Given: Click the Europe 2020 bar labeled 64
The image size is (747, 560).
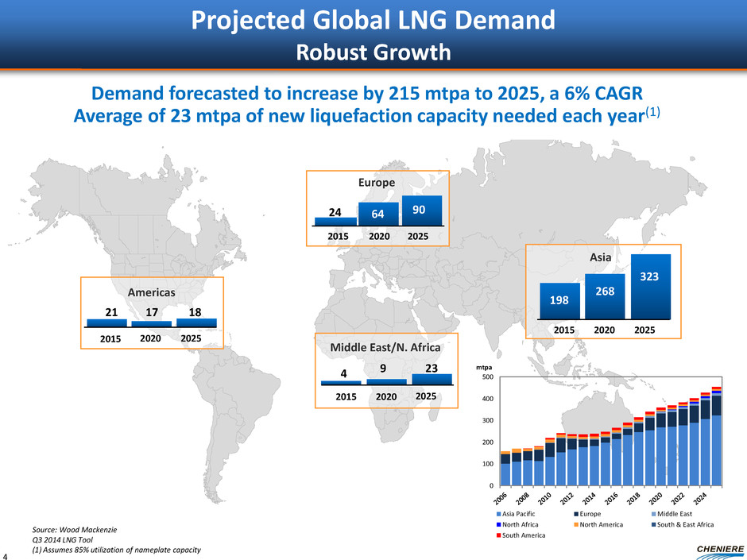Looking at the screenshot, I should [377, 214].
